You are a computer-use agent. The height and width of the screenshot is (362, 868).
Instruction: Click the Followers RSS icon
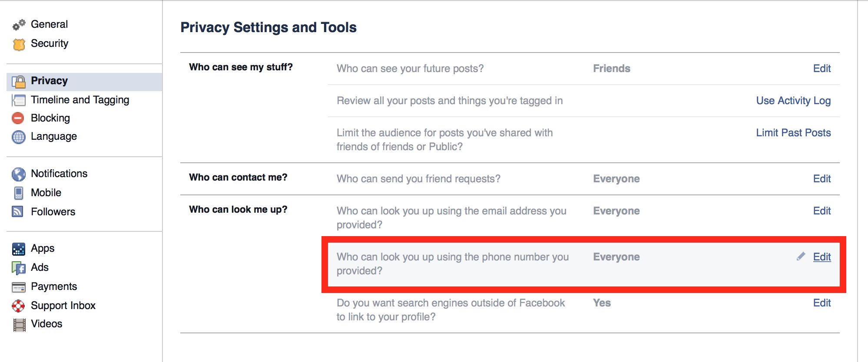18,211
